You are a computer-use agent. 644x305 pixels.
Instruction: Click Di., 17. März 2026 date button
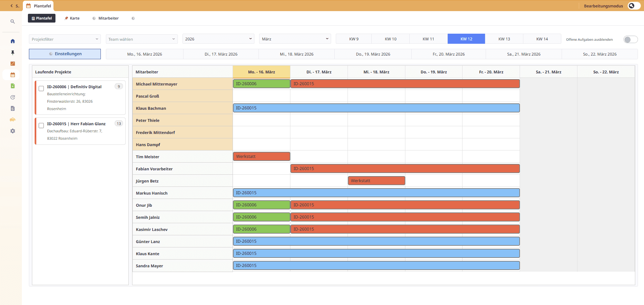[221, 54]
